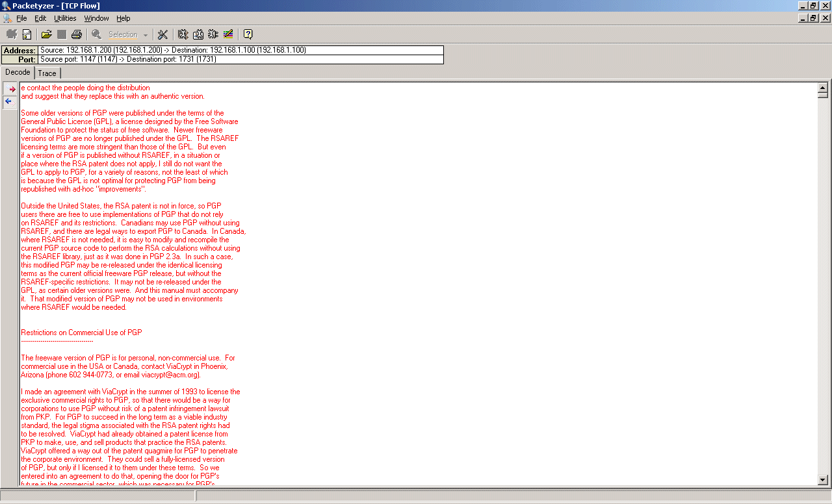Image resolution: width=832 pixels, height=504 pixels.
Task: Click the capture file document toolbar icon
Action: 27,34
